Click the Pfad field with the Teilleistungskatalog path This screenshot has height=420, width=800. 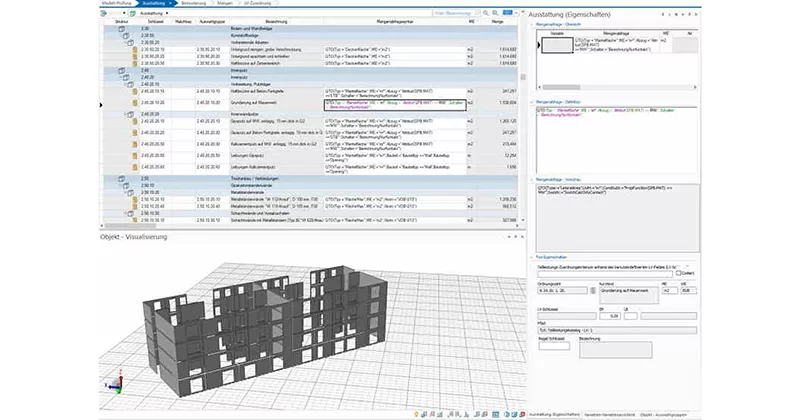tap(617, 330)
